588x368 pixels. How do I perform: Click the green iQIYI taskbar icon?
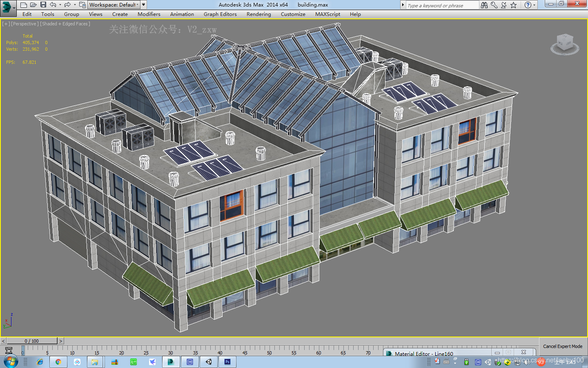pos(133,362)
